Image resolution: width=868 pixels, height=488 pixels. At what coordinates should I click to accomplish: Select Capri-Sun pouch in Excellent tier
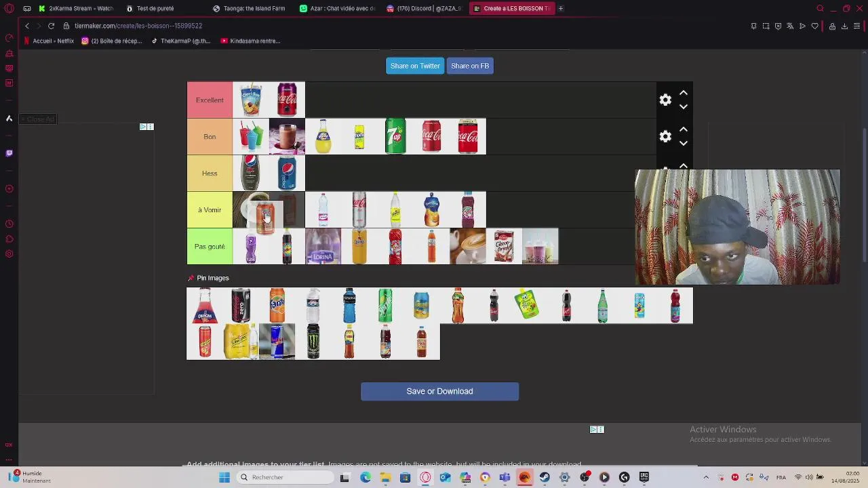point(251,100)
